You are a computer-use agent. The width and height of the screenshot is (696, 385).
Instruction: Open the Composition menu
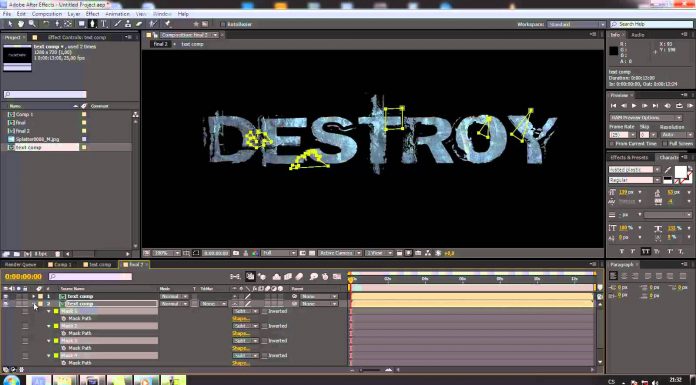pyautogui.click(x=47, y=14)
